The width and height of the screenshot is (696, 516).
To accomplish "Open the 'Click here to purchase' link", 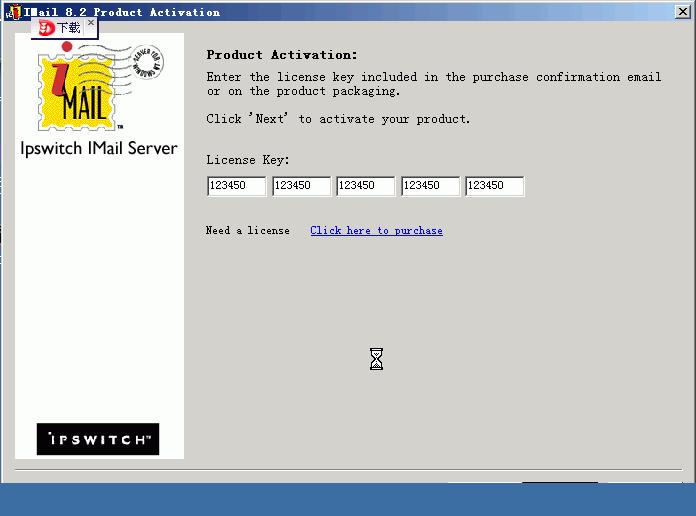I will click(376, 230).
